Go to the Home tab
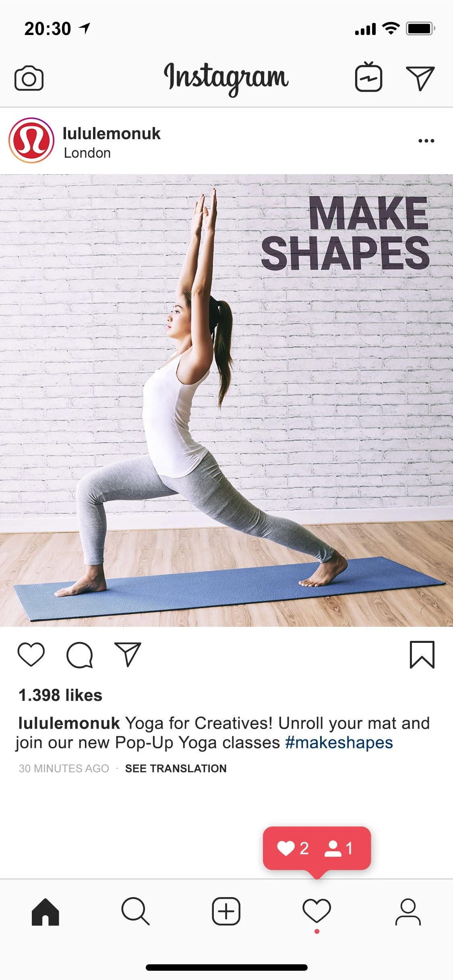 [46, 912]
